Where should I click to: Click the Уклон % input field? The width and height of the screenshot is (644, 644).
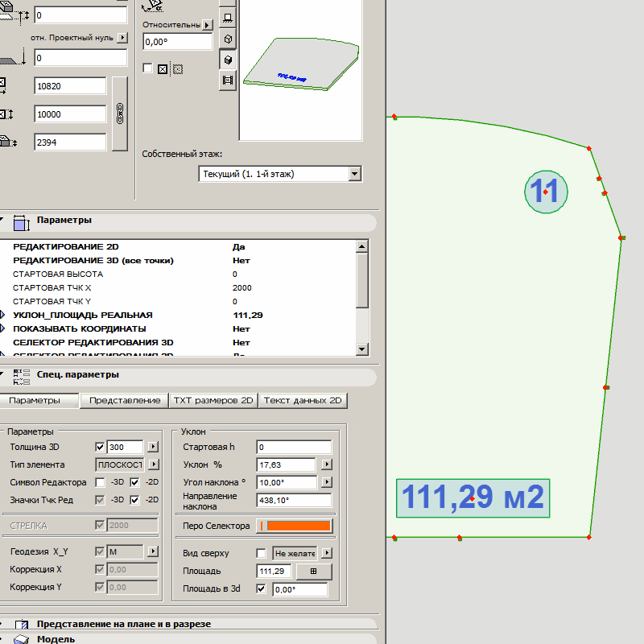(x=286, y=464)
